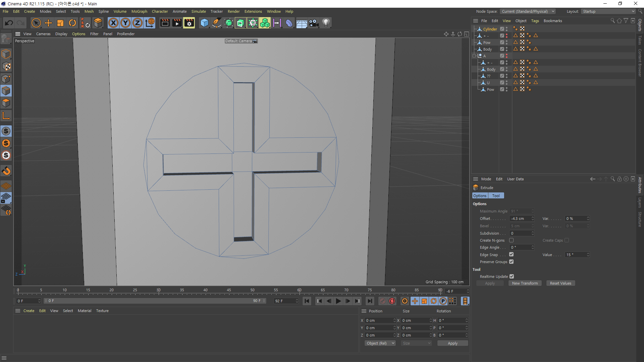644x362 pixels.
Task: Enable the Create N-gons checkbox
Action: point(511,240)
